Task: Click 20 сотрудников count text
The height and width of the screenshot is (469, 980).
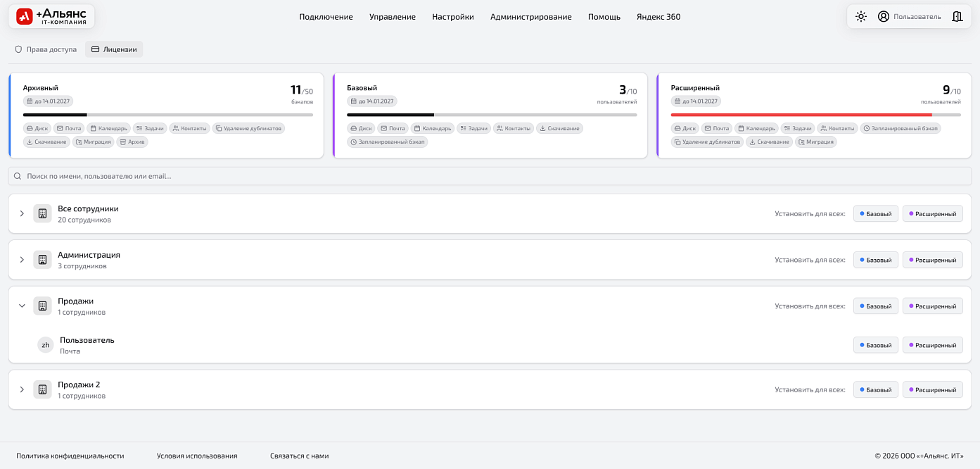Action: 84,220
